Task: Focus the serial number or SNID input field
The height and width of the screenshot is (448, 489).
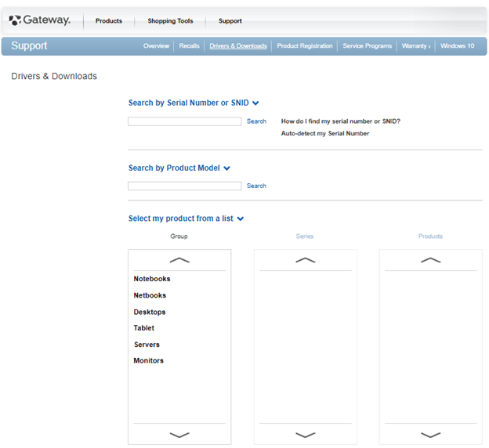Action: click(x=185, y=121)
